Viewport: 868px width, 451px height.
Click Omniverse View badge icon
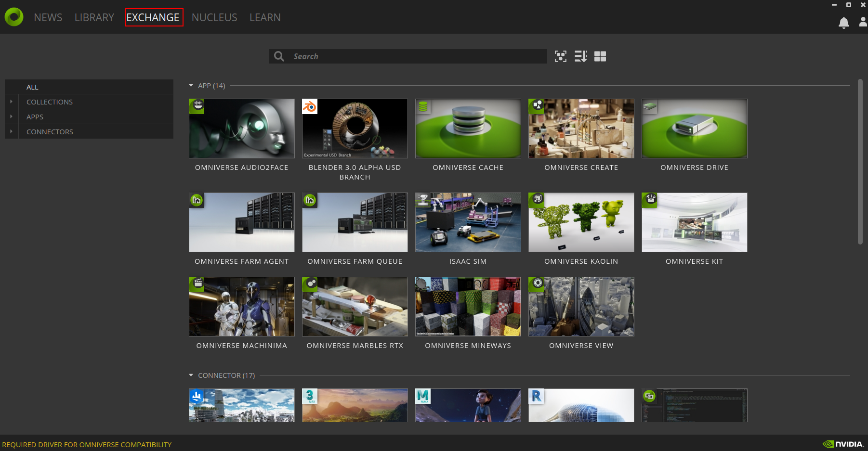[x=537, y=284]
